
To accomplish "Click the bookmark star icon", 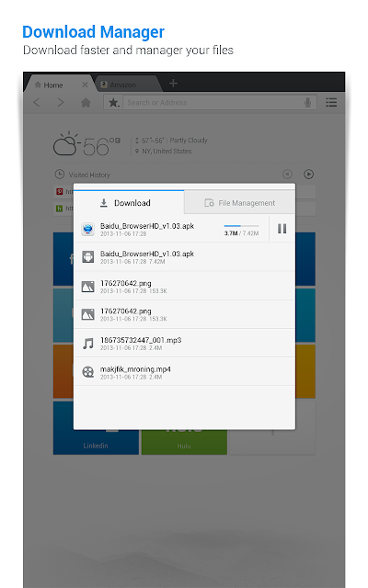I will (113, 102).
